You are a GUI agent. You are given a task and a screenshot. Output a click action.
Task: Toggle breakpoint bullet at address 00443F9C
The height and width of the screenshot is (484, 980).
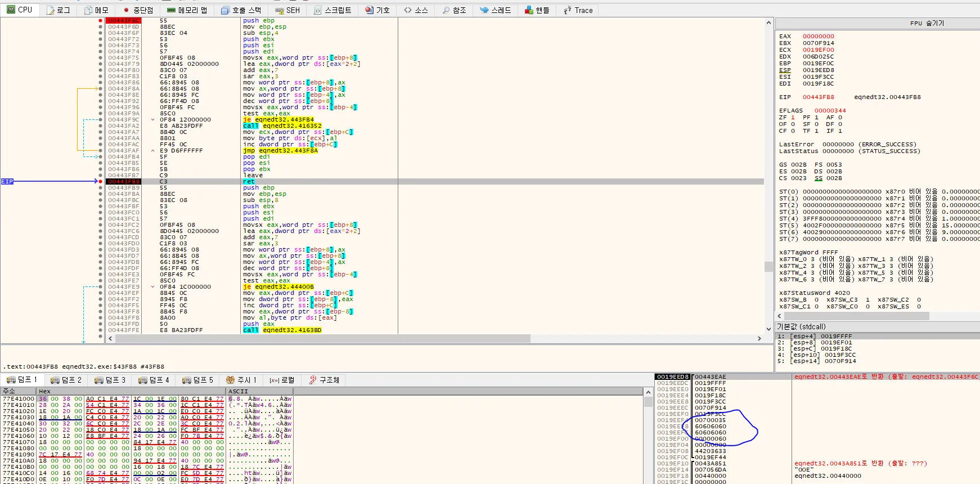(101, 120)
